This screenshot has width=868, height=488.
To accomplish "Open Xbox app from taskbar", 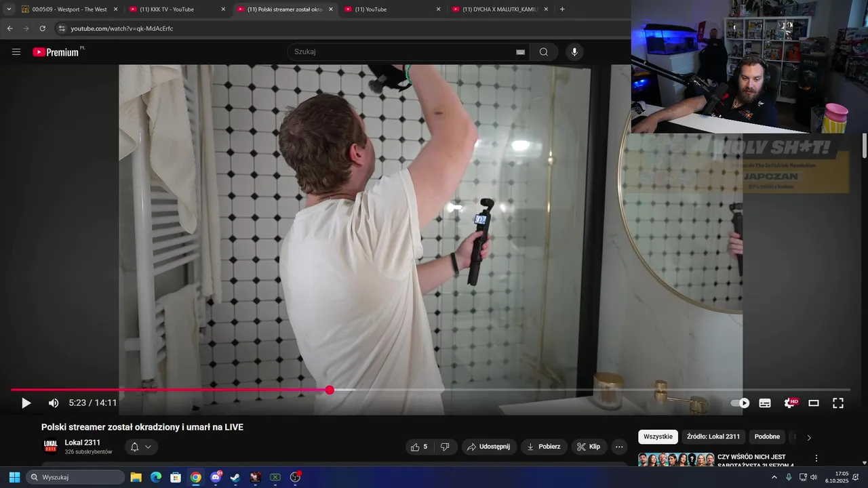I will click(x=275, y=477).
